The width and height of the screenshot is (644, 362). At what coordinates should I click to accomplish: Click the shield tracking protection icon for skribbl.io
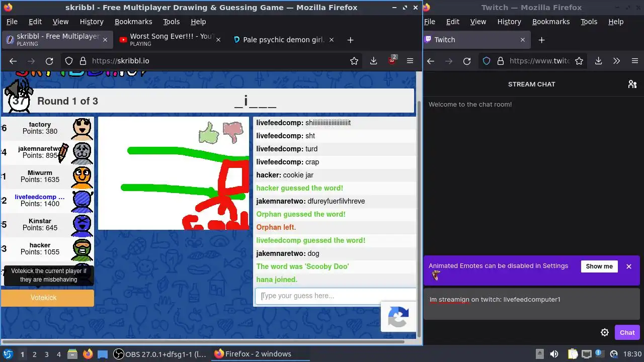[x=69, y=61]
